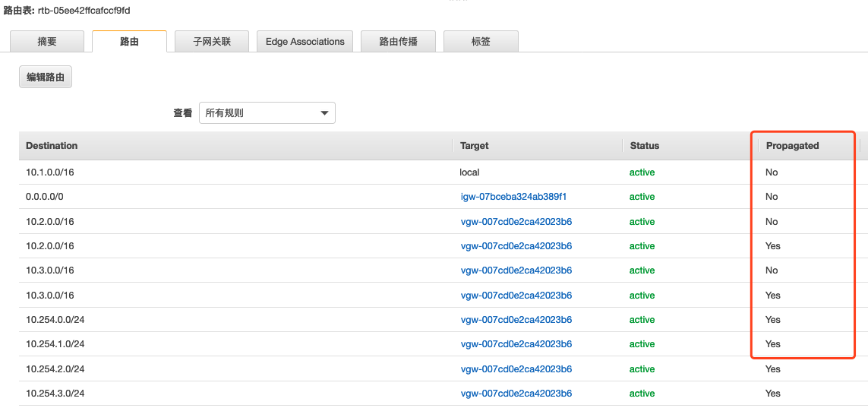Open the 摘要 tab
Image resolution: width=868 pixels, height=408 pixels.
(x=47, y=42)
